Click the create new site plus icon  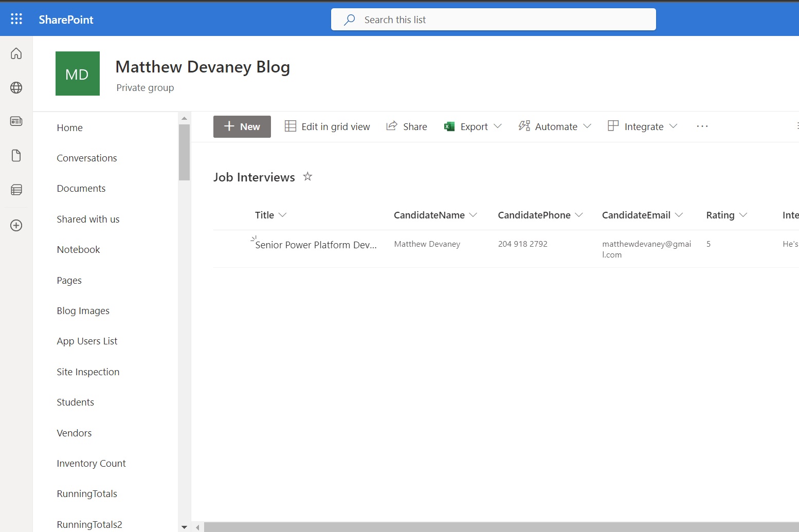point(16,225)
